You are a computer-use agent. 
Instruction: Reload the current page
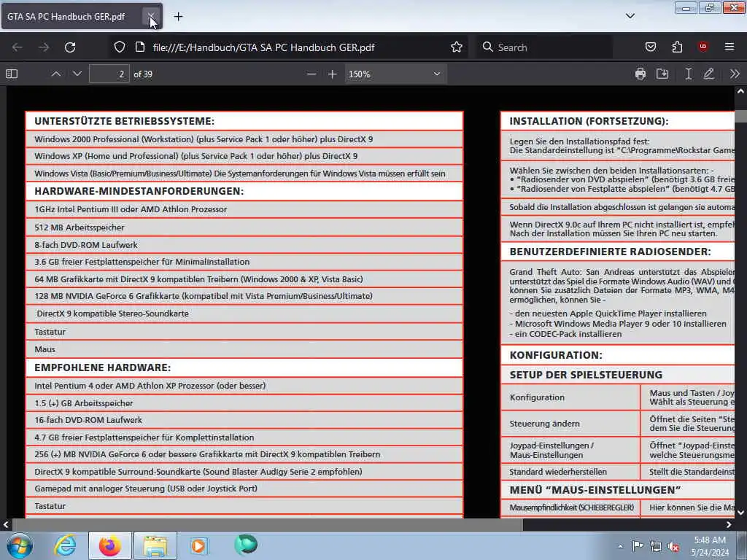click(70, 47)
